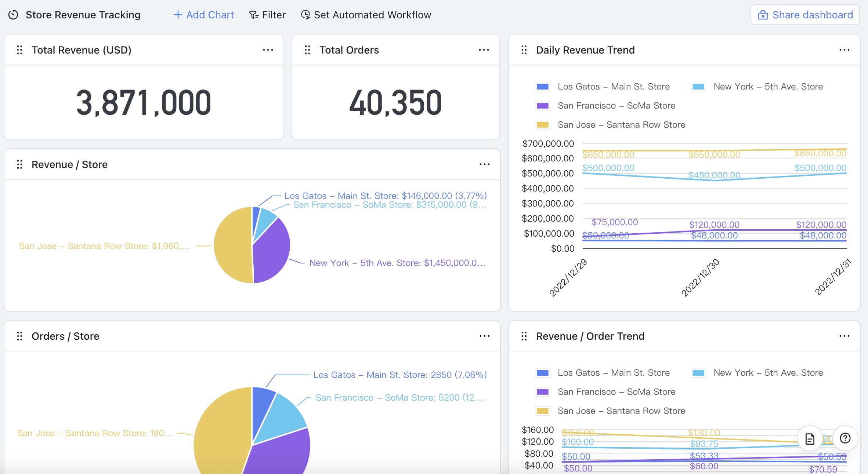Click the dashboard clock icon beside title

(x=13, y=15)
